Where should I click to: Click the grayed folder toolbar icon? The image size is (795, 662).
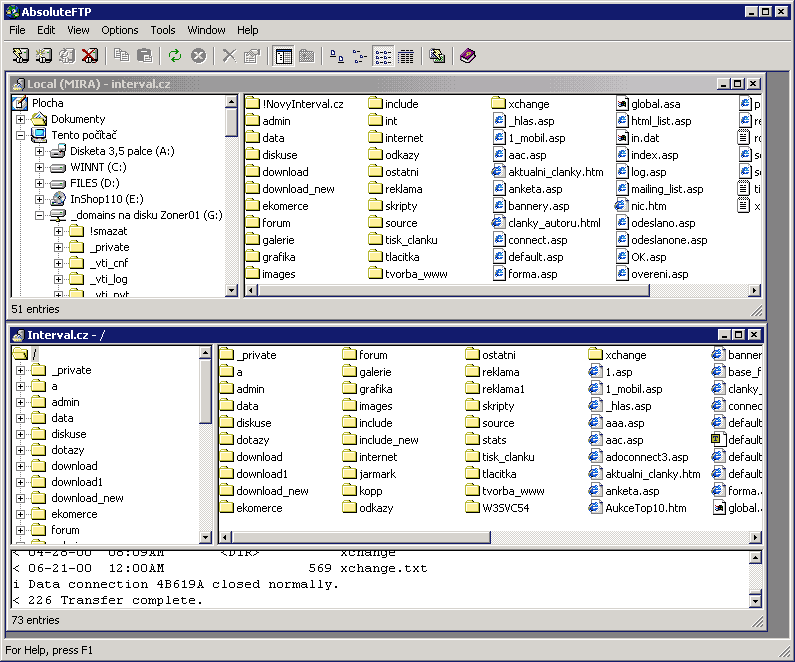[x=307, y=56]
